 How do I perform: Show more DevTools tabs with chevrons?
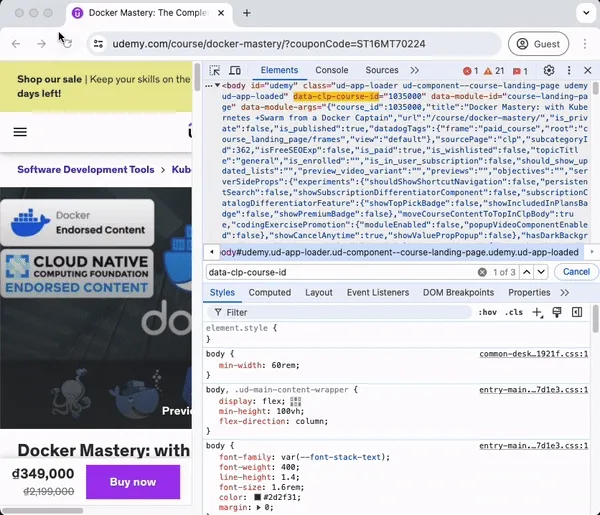coord(415,71)
